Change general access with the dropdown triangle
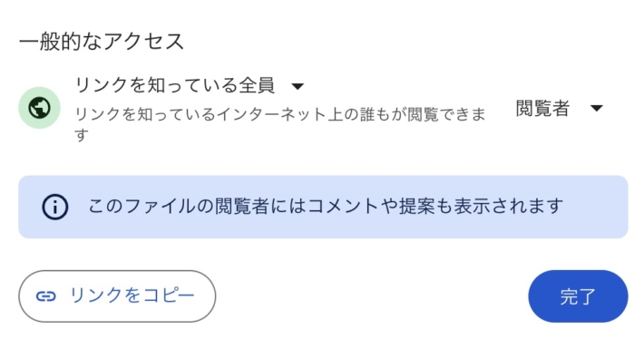 coord(298,86)
